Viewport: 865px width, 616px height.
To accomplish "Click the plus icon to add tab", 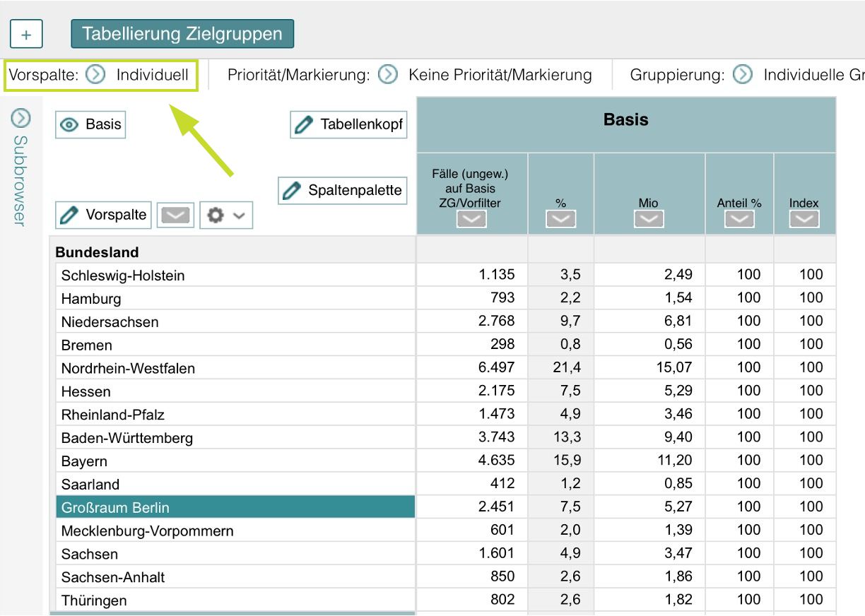I will (26, 34).
